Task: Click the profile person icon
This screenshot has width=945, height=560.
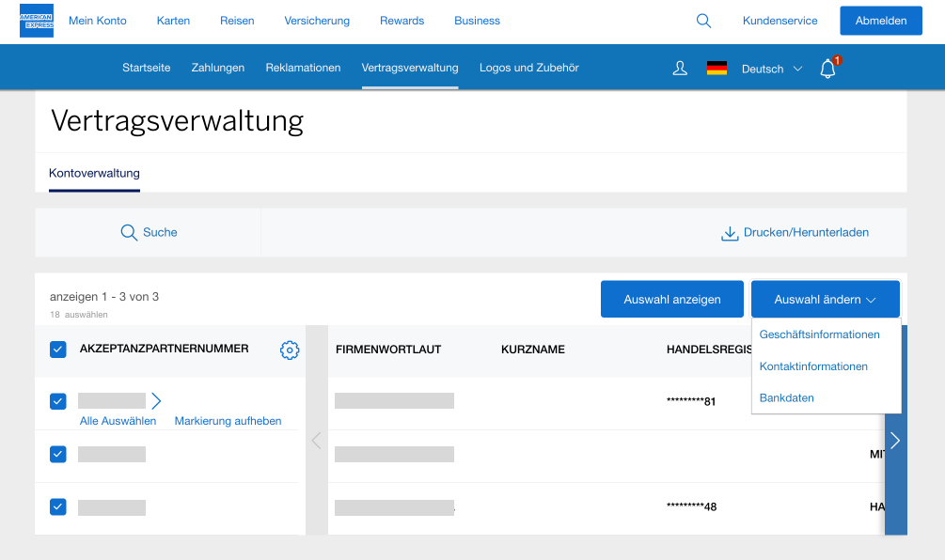Action: tap(679, 68)
